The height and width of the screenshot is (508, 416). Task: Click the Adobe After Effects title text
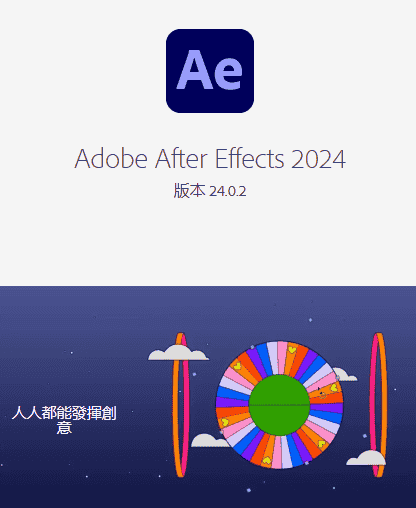pos(179,159)
